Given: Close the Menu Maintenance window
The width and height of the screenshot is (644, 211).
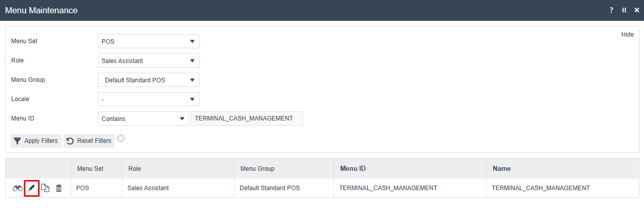Looking at the screenshot, I should pyautogui.click(x=637, y=10).
